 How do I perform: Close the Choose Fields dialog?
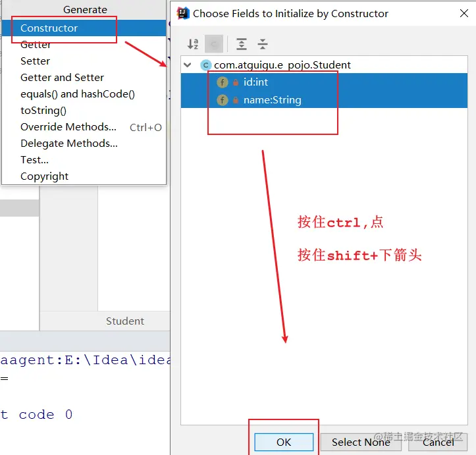tap(464, 13)
